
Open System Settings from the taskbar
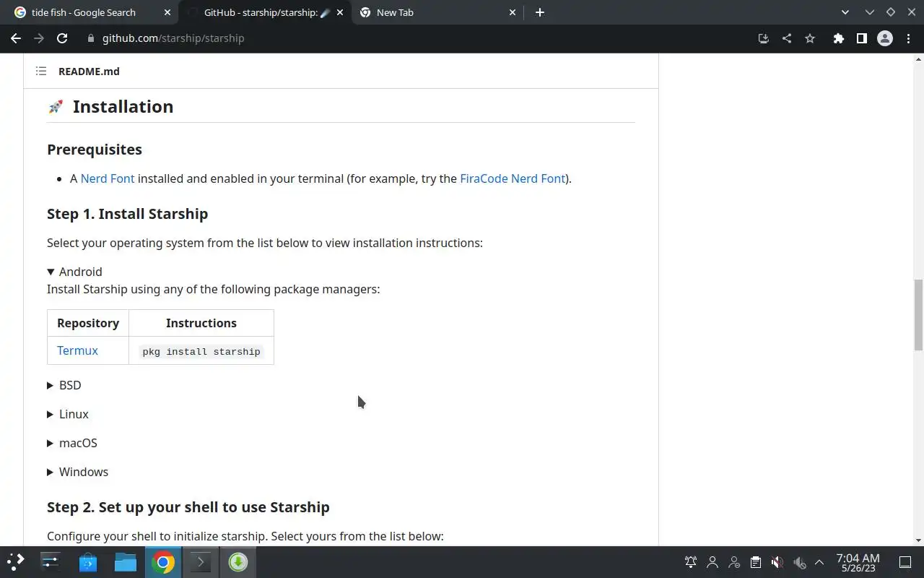(x=51, y=561)
